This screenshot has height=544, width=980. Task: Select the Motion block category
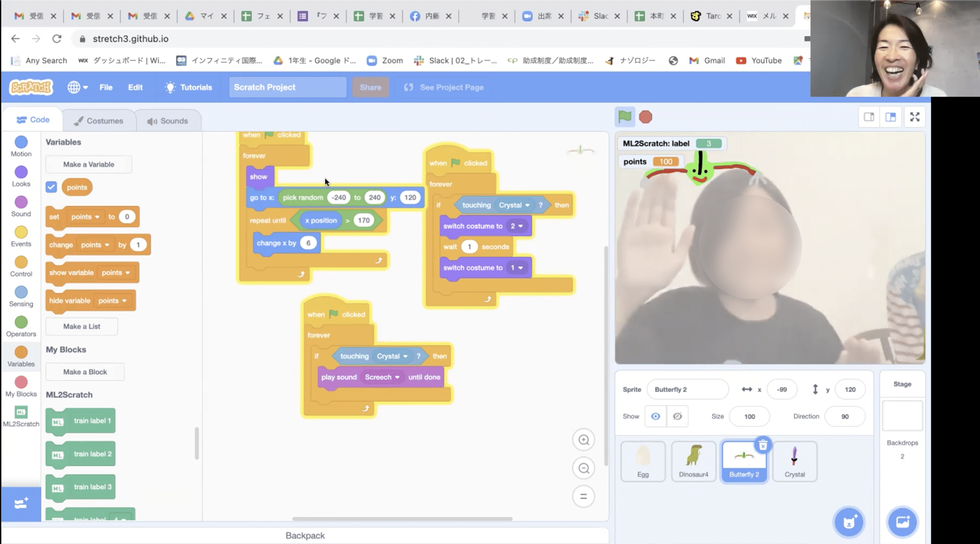tap(21, 145)
